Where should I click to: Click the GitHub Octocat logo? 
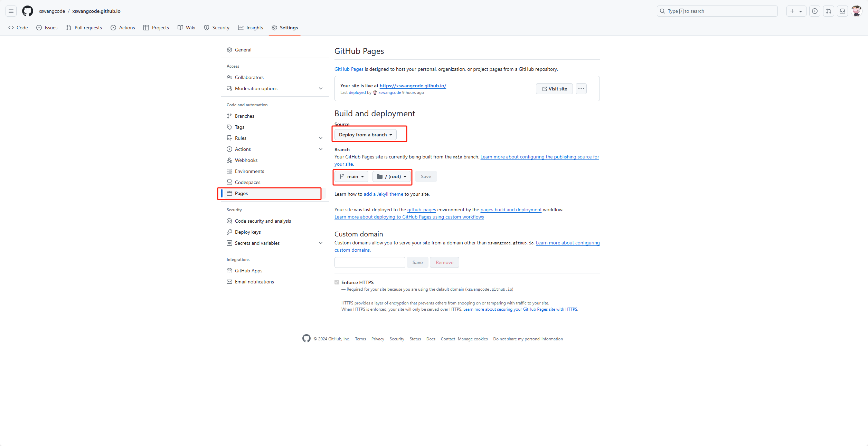pyautogui.click(x=28, y=11)
